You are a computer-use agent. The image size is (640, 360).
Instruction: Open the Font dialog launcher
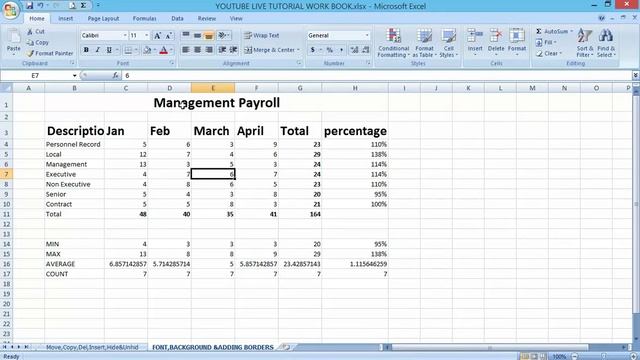[x=171, y=63]
